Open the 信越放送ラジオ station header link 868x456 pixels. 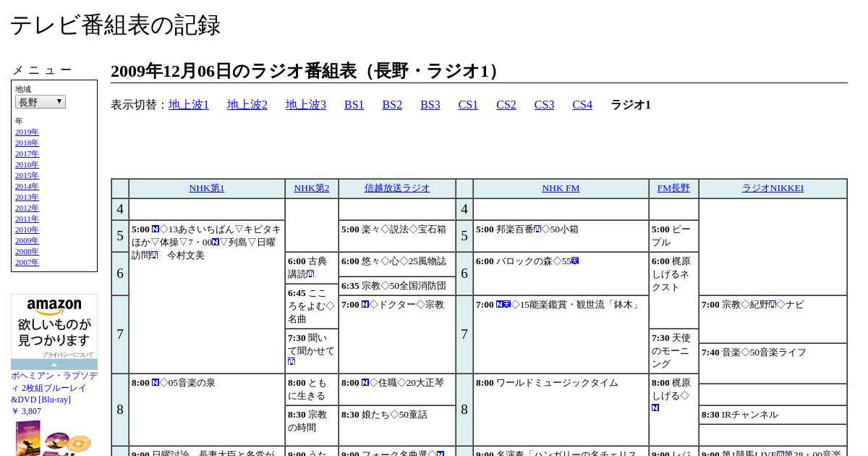[397, 188]
